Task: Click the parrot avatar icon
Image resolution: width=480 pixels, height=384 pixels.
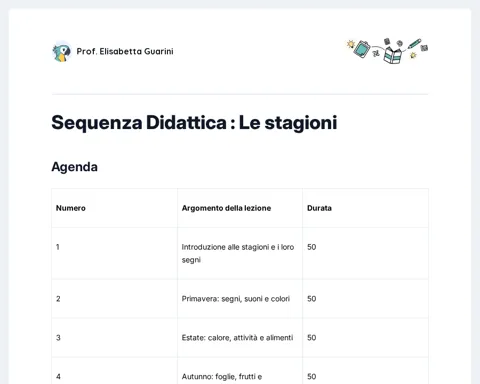Action: (62, 52)
